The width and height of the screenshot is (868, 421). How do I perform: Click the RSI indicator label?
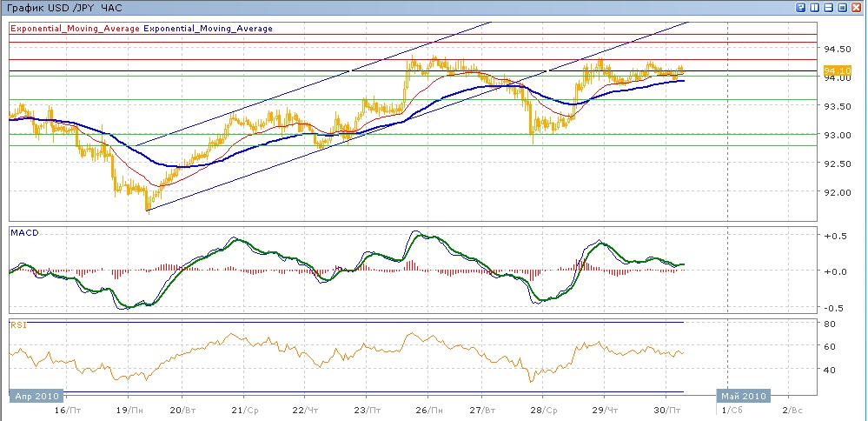click(18, 325)
